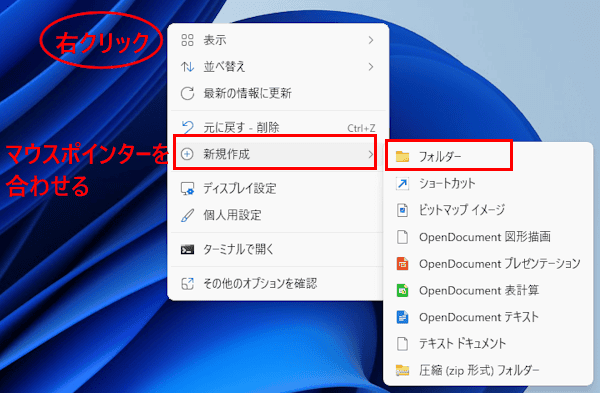
Task: Click the shortcut arrow icon
Action: coord(402,183)
